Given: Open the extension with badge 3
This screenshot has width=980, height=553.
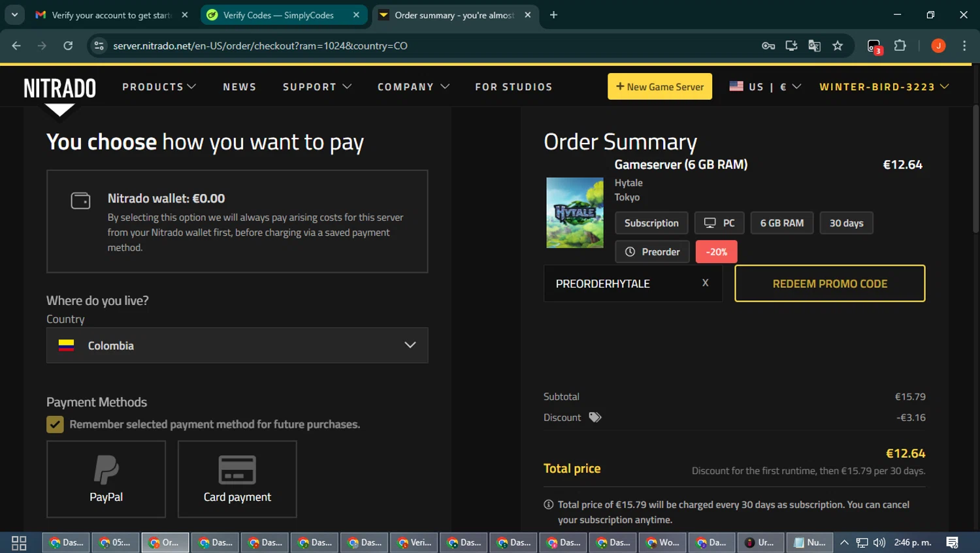Looking at the screenshot, I should (875, 46).
